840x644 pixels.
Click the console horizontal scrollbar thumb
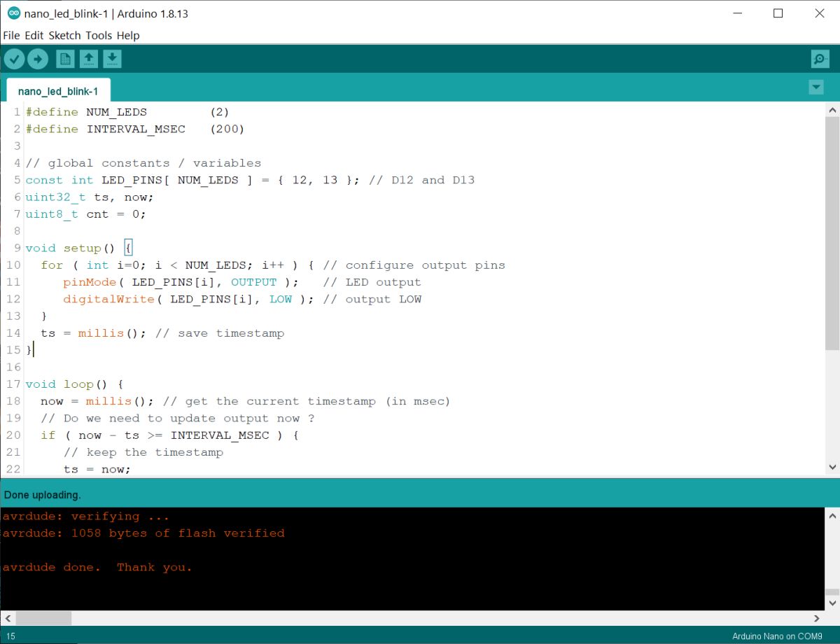point(43,618)
